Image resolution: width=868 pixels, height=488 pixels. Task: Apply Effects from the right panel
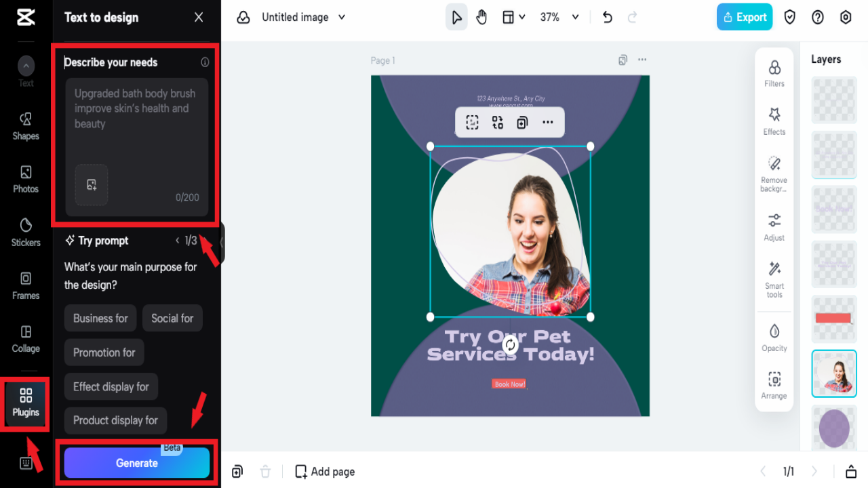pyautogui.click(x=774, y=122)
